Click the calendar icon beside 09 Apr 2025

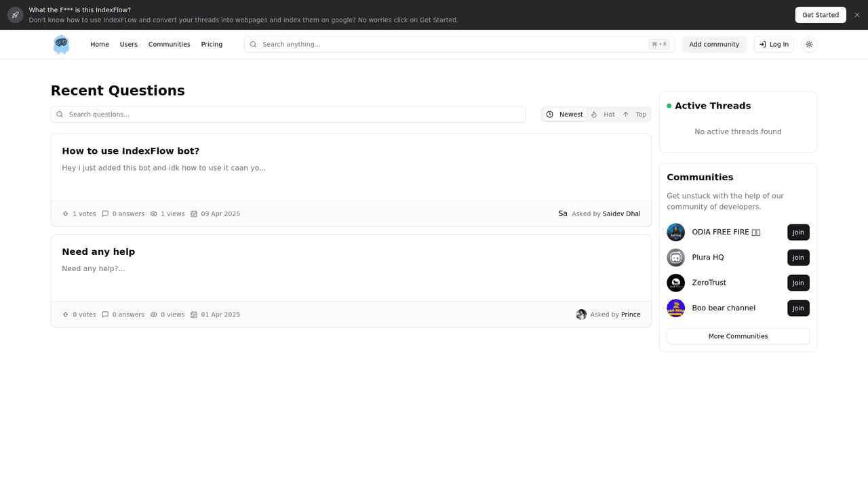tap(194, 213)
